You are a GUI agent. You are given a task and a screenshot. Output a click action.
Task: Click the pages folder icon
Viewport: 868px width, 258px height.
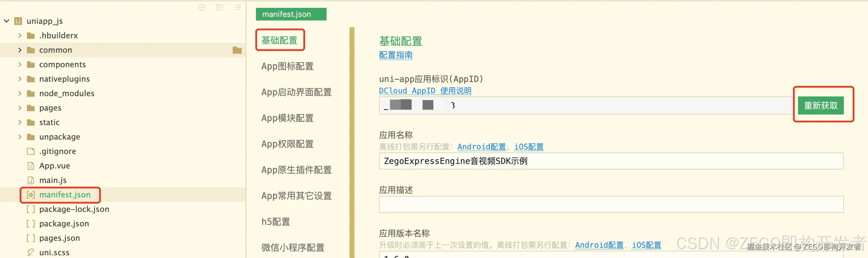(x=31, y=108)
